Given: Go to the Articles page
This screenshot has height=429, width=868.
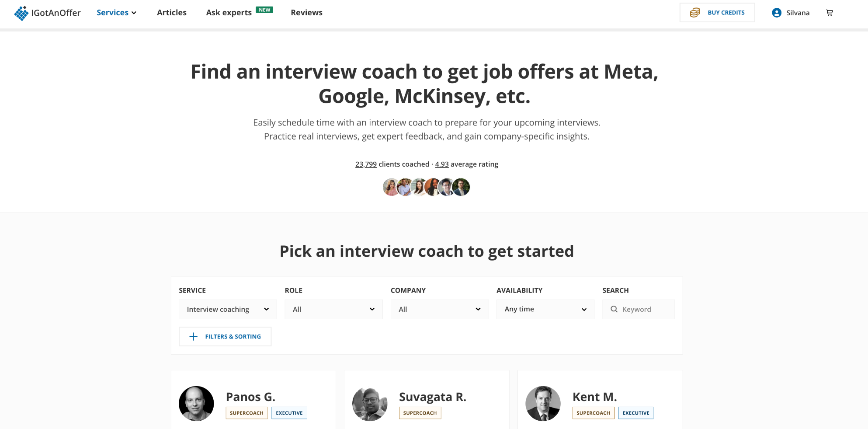Looking at the screenshot, I should tap(172, 13).
